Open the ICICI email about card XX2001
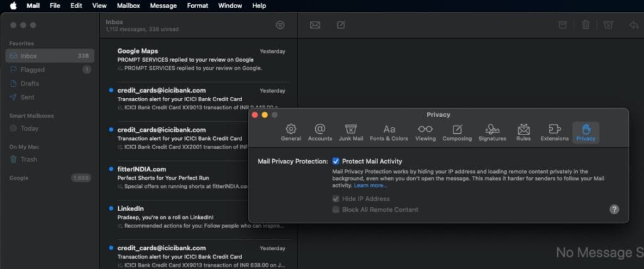This screenshot has width=644, height=269. click(x=198, y=138)
